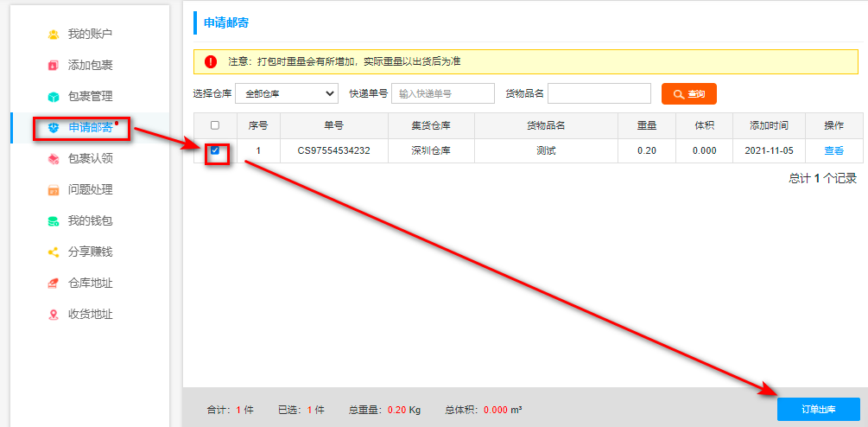This screenshot has width=868, height=427.
Task: Click the 包裹管理 cube icon
Action: [x=54, y=97]
